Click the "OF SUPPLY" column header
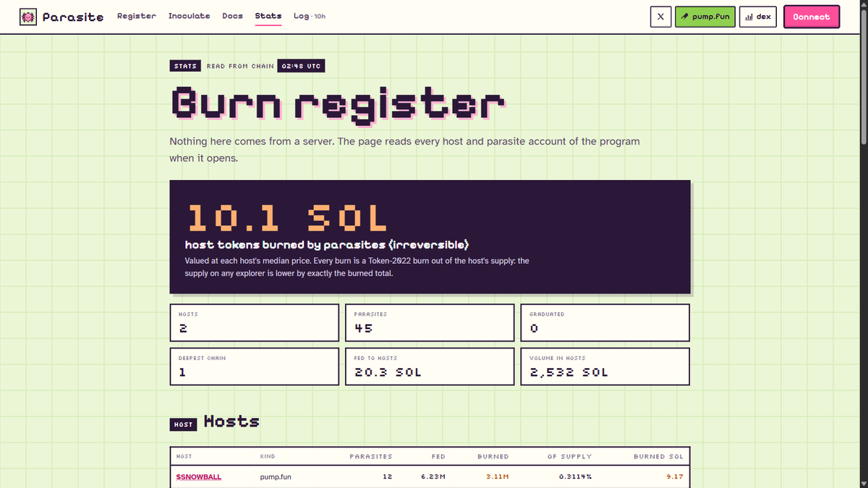The height and width of the screenshot is (488, 868). [x=569, y=457]
